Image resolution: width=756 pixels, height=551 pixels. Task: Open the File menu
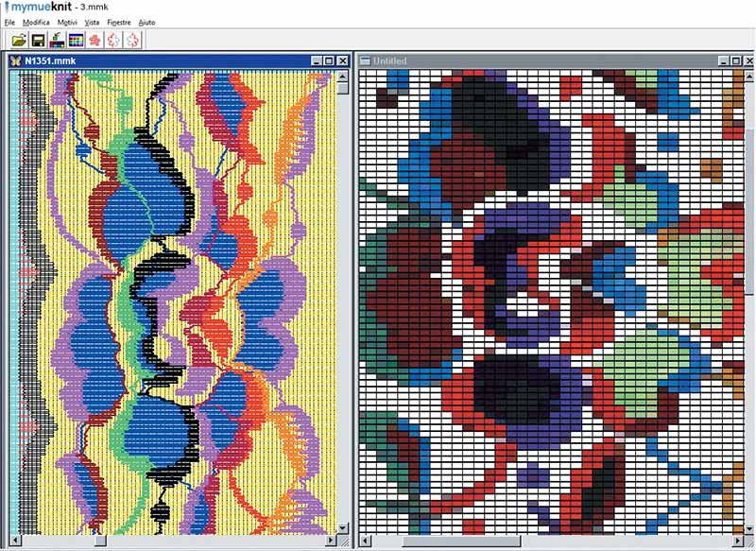pyautogui.click(x=9, y=21)
